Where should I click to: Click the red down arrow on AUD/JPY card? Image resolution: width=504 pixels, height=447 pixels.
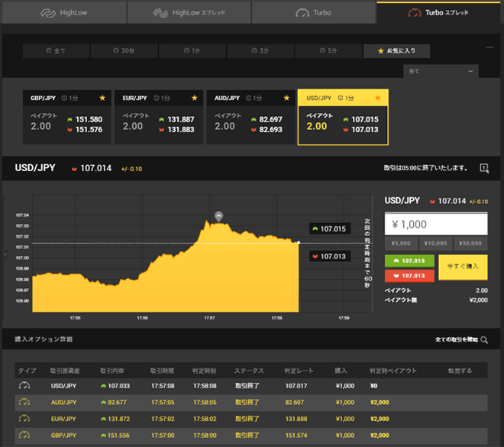(x=254, y=130)
